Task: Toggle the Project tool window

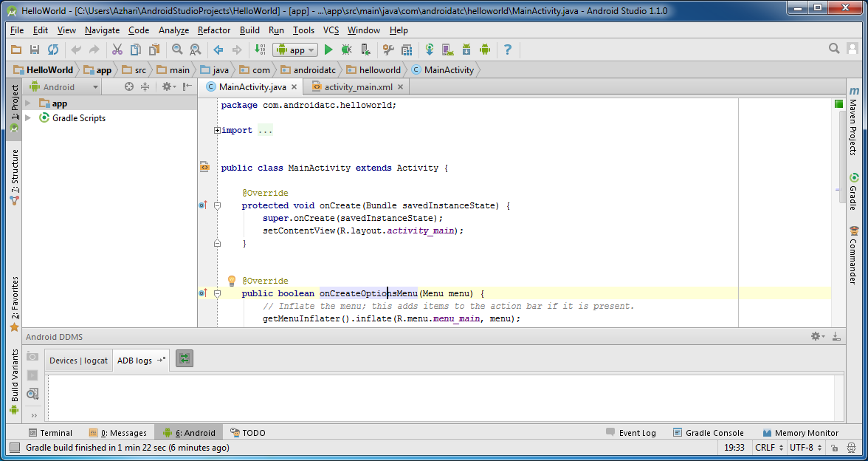Action: pos(13,103)
